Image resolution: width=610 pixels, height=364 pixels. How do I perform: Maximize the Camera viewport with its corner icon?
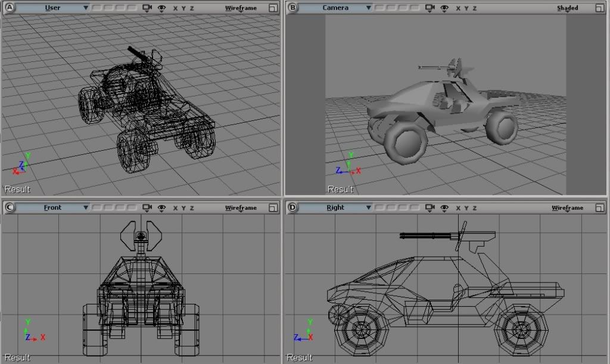[x=600, y=8]
